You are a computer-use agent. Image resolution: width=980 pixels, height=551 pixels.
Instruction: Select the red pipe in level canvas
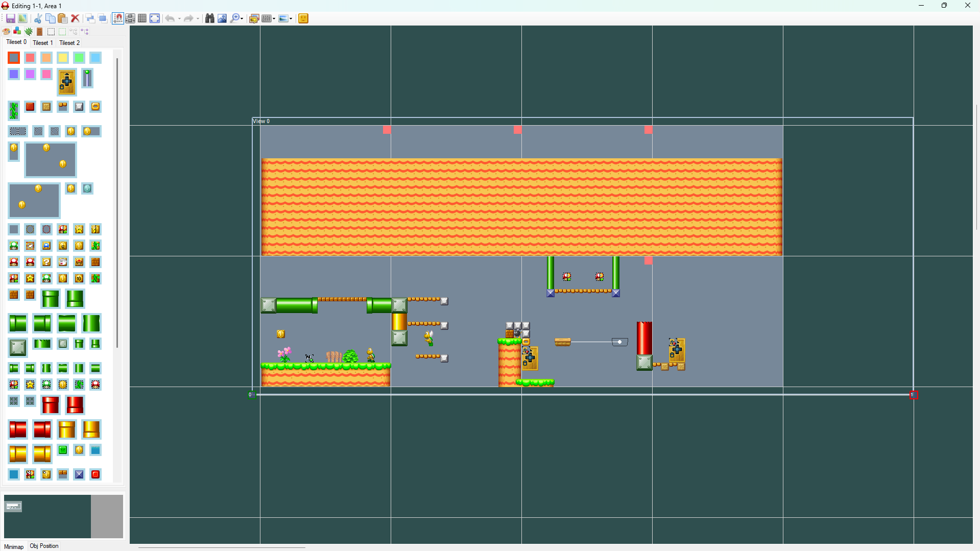click(x=644, y=338)
